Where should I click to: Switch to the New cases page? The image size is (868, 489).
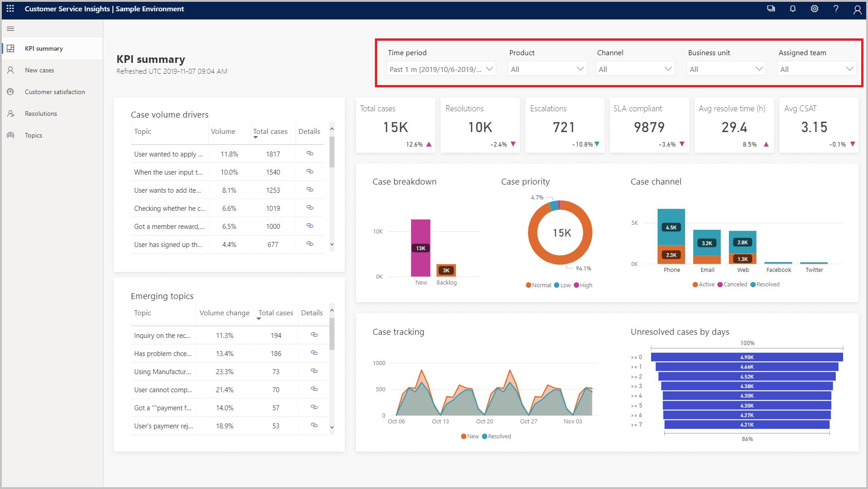[x=39, y=70]
